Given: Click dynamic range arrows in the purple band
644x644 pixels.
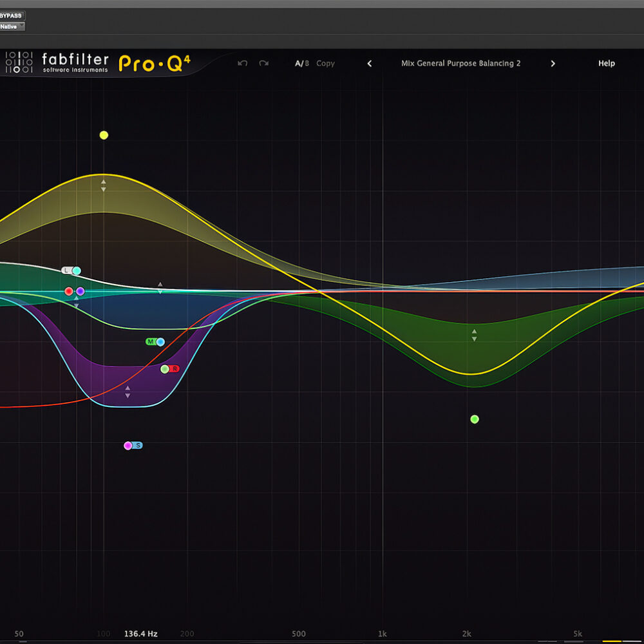Looking at the screenshot, I should tap(128, 392).
